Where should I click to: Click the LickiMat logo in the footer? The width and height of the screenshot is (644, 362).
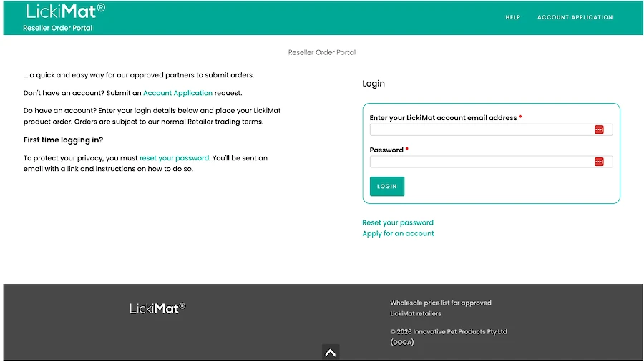pos(157,308)
